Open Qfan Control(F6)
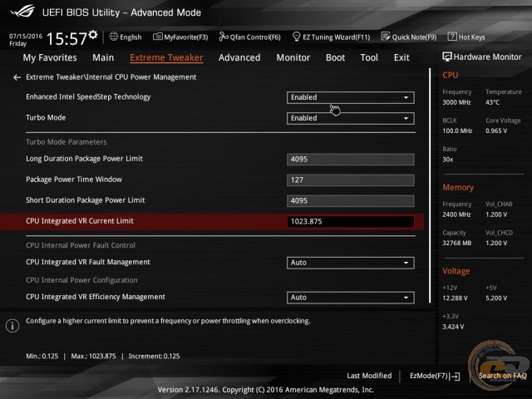 [x=249, y=37]
